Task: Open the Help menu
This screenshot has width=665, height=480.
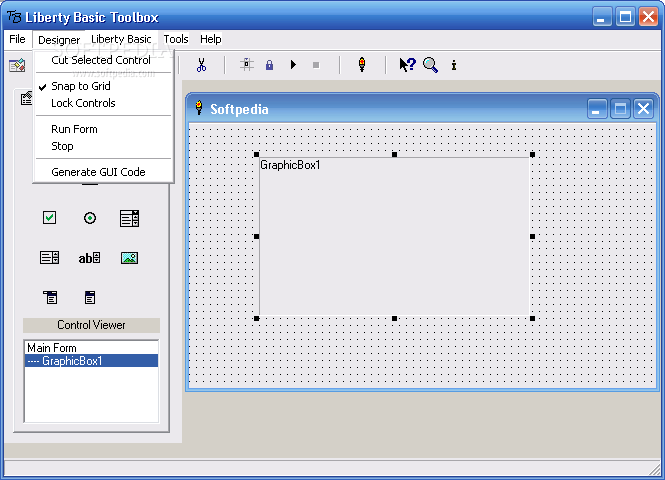Action: [211, 39]
